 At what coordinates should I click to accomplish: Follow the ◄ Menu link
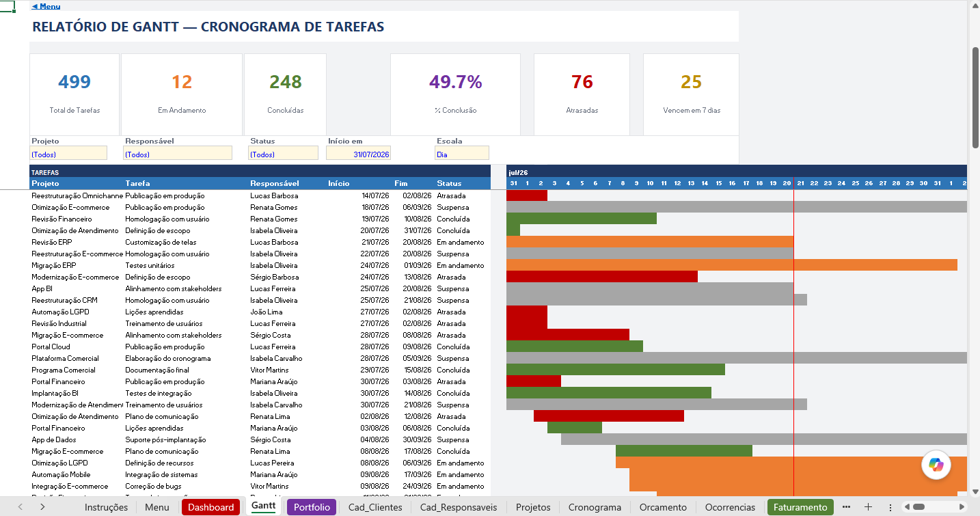point(46,6)
